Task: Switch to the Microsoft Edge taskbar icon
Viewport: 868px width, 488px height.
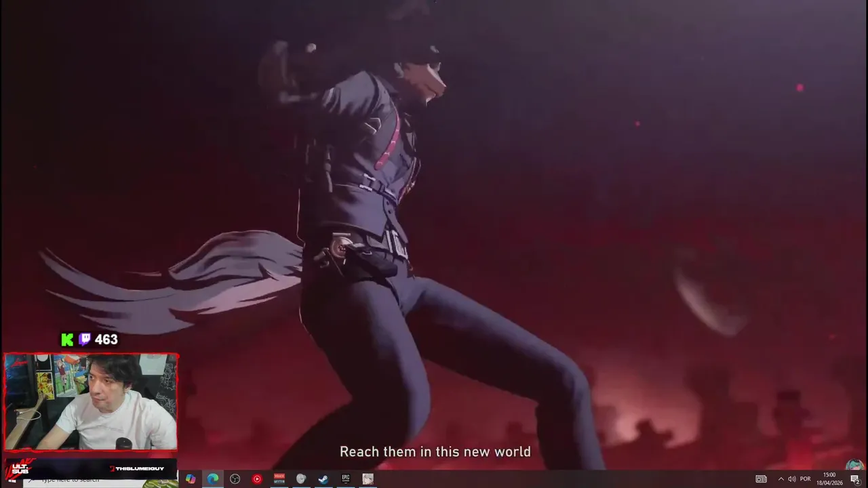Action: (x=212, y=479)
